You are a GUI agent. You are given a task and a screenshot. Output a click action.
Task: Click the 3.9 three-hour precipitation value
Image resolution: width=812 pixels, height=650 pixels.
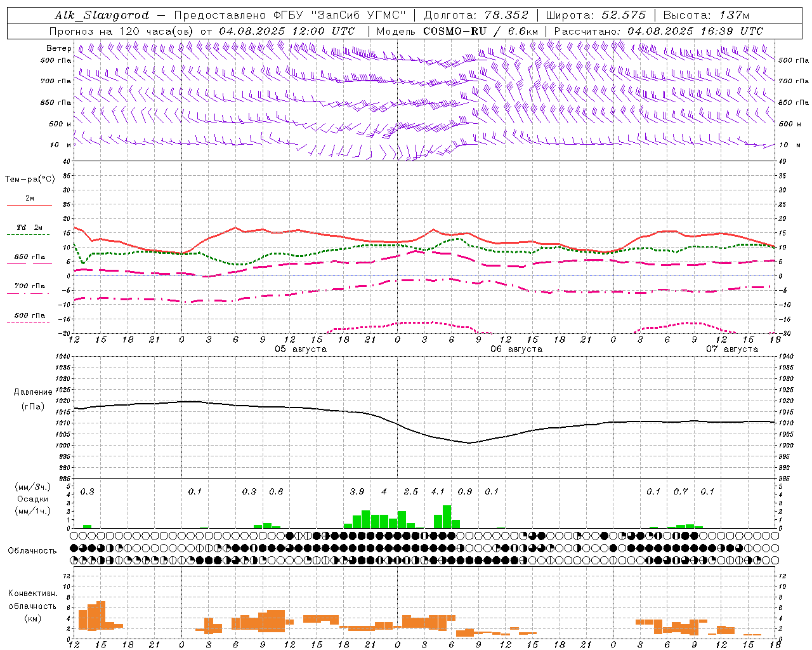[357, 491]
